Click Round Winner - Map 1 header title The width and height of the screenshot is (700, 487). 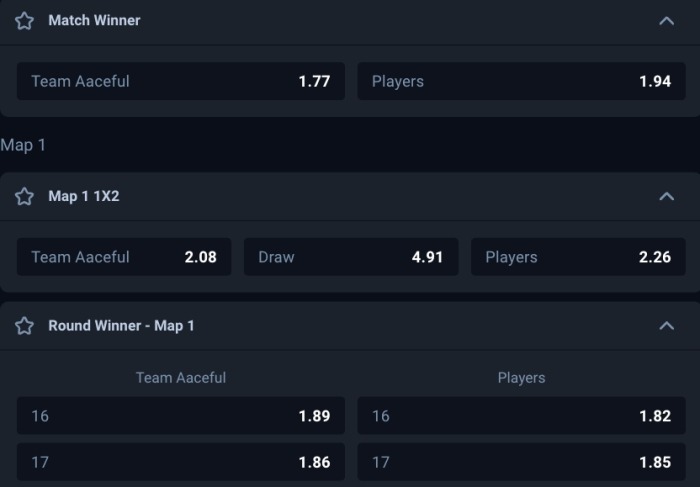121,326
